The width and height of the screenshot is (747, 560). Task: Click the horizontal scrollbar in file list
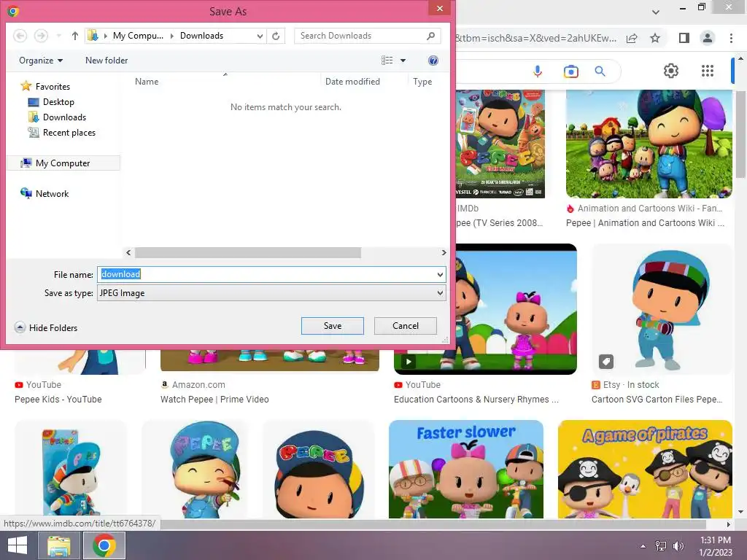tap(248, 253)
